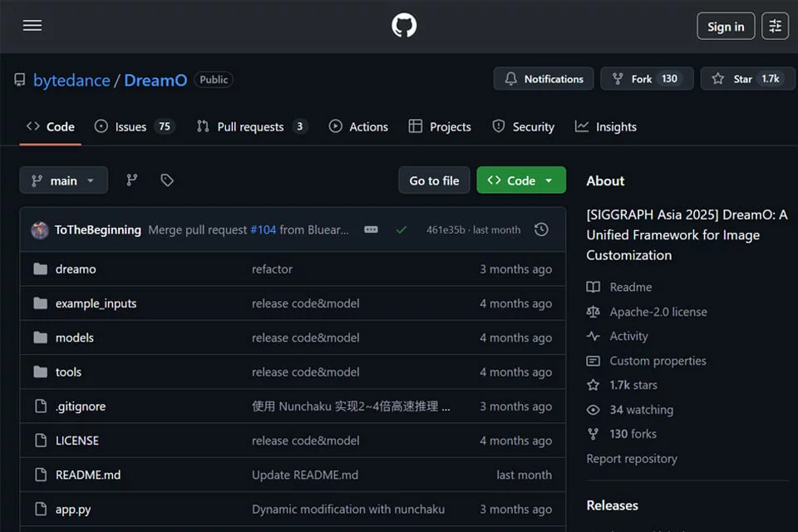Open the dreamo folder
This screenshot has height=532, width=798.
point(76,268)
